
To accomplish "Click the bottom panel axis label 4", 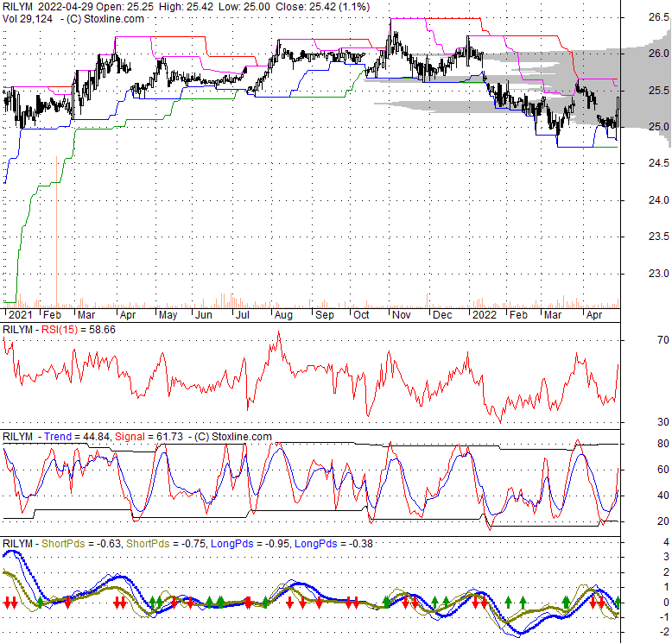I will (x=666, y=542).
